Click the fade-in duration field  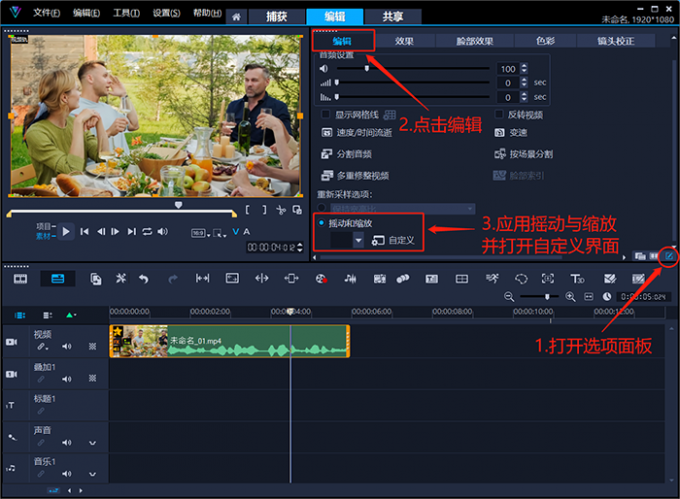click(508, 83)
